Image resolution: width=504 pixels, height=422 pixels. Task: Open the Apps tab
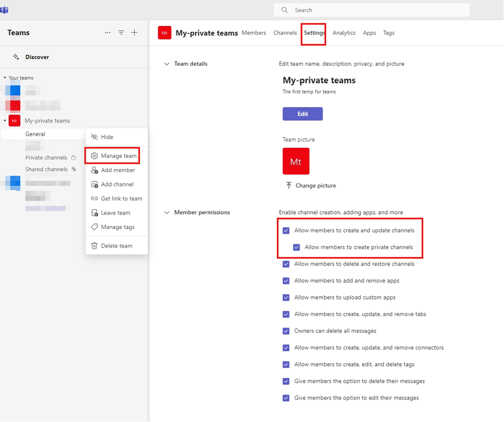pyautogui.click(x=369, y=33)
